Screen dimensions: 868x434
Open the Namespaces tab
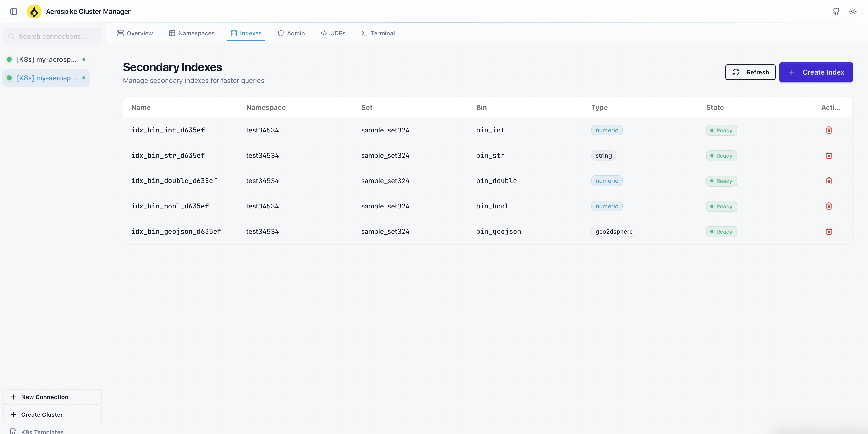[x=192, y=33]
